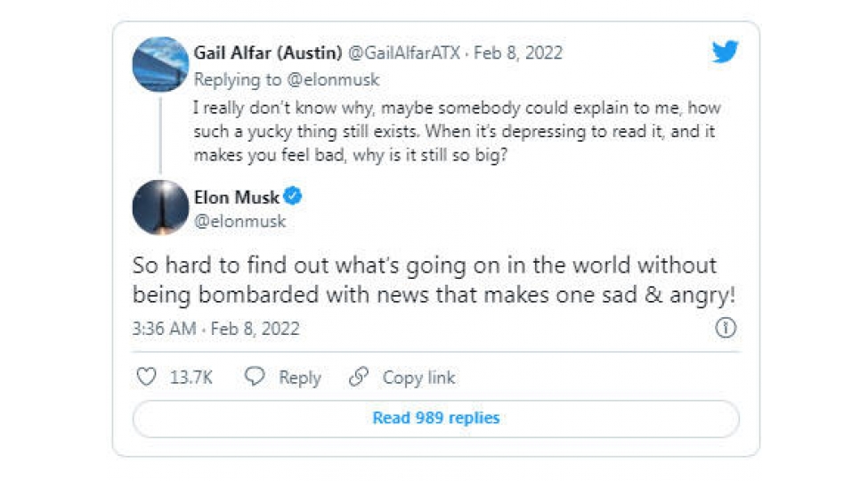Open Elon Musk's rocket profile picture
Screen dimensions: 868x481
(x=160, y=208)
